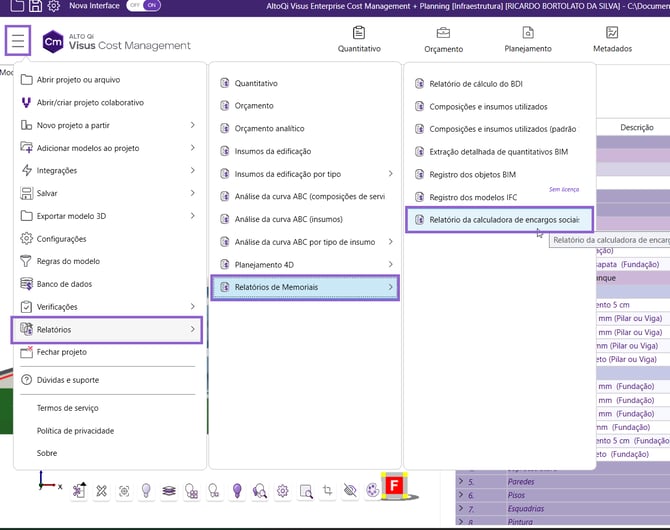
Task: Open the Quantitativo tab
Action: click(x=359, y=40)
